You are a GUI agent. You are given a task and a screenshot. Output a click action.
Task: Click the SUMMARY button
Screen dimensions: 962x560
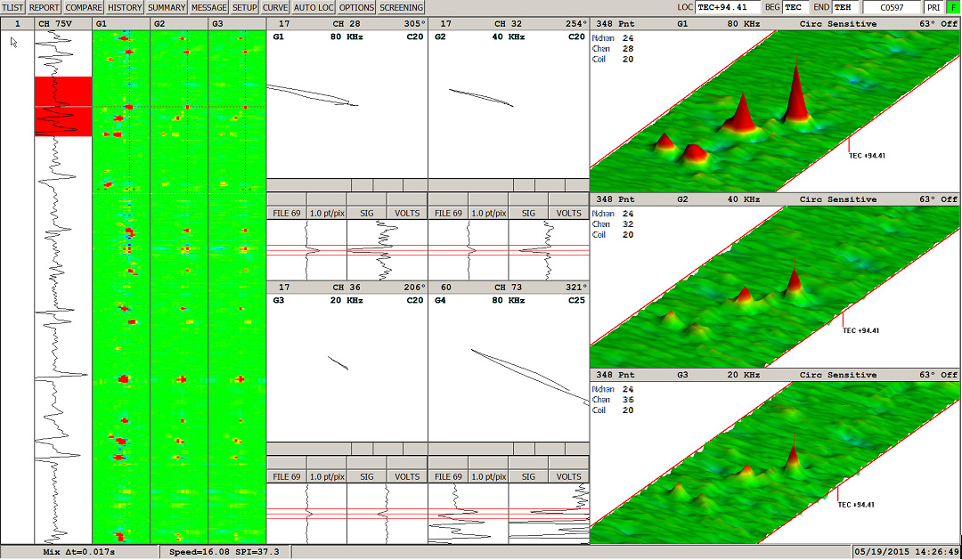point(167,7)
